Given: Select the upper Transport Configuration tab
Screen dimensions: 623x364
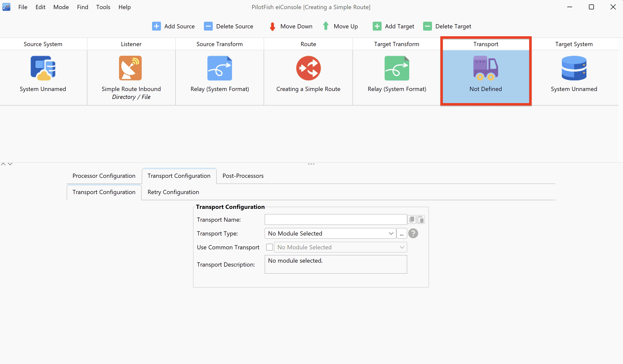Looking at the screenshot, I should point(179,176).
